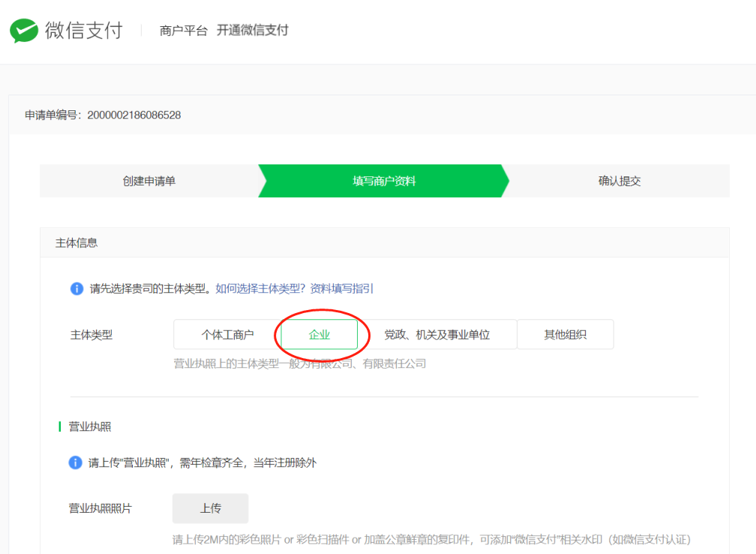
Task: Click the 主体类型 field label
Action: click(x=91, y=335)
